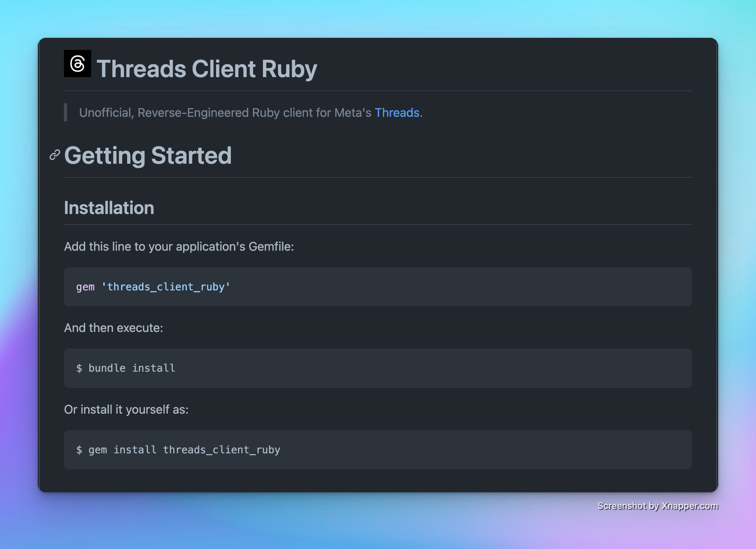756x549 pixels.
Task: Click the 'Or install it yourself as:' text
Action: click(126, 409)
